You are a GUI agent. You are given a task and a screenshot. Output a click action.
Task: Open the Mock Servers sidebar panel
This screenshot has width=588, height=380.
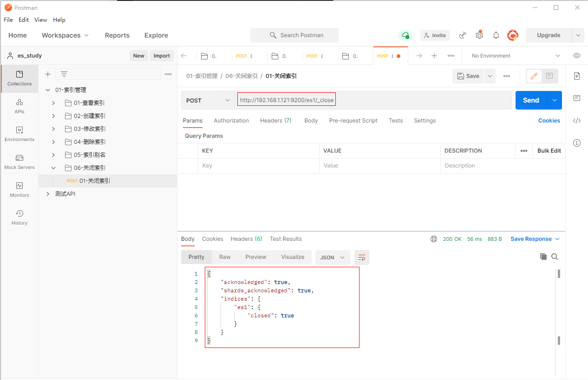click(x=20, y=161)
